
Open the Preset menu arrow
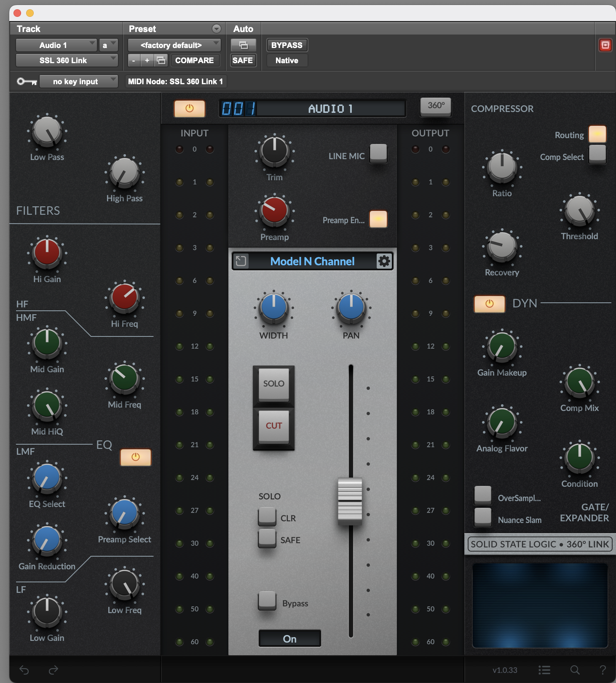click(217, 29)
